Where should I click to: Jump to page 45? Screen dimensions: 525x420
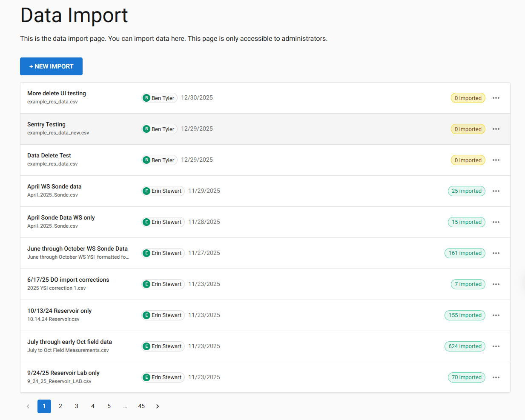[141, 406]
